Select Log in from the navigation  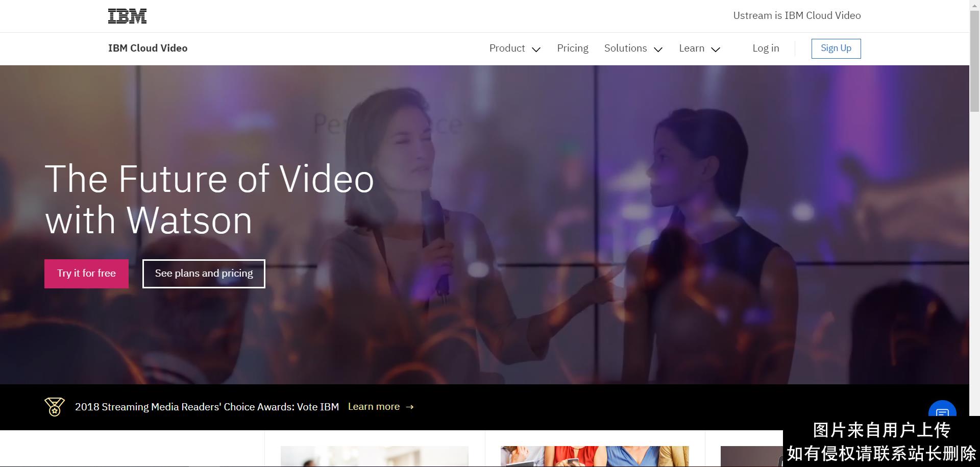pyautogui.click(x=765, y=48)
